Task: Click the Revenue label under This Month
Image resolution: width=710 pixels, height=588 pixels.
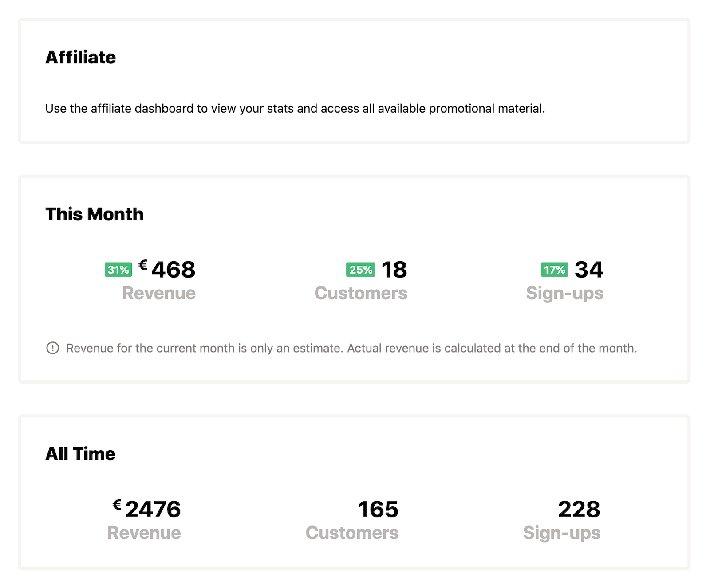Action: [x=159, y=293]
